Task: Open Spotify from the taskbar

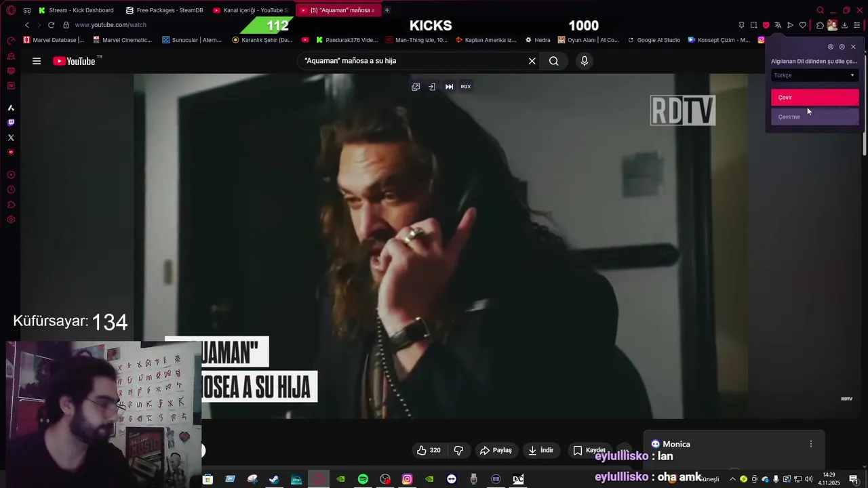Action: tap(363, 479)
